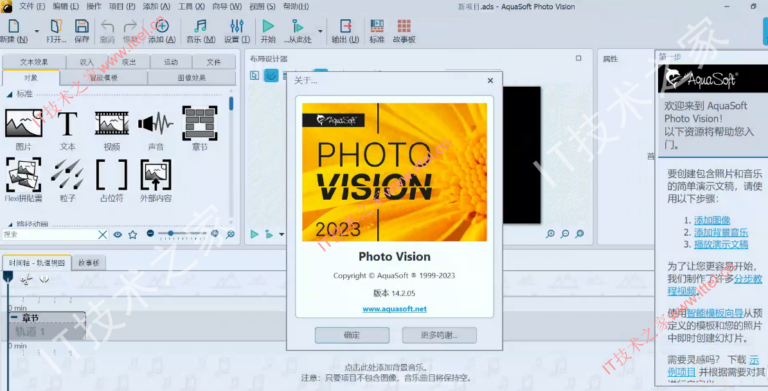Open the 编辑 (E) menu

coord(66,6)
